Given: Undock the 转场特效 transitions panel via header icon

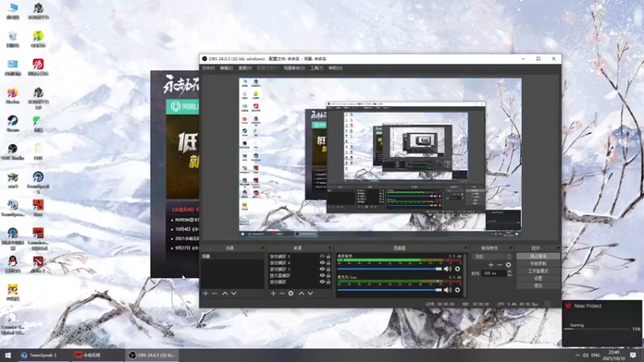Looking at the screenshot, I should point(510,248).
